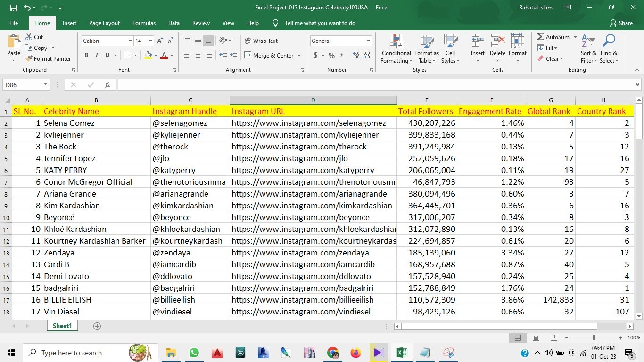Image resolution: width=644 pixels, height=362 pixels.
Task: Toggle Wrap Text
Action: click(x=261, y=41)
